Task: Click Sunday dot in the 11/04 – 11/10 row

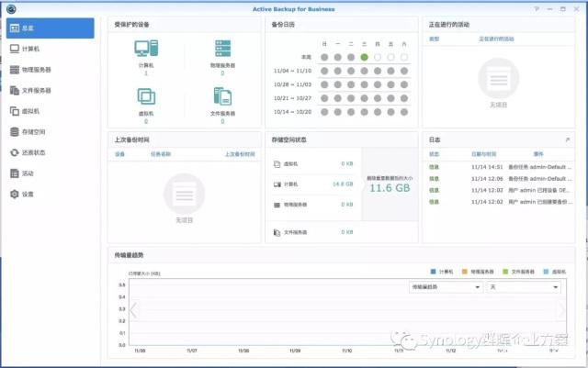Action: click(324, 71)
